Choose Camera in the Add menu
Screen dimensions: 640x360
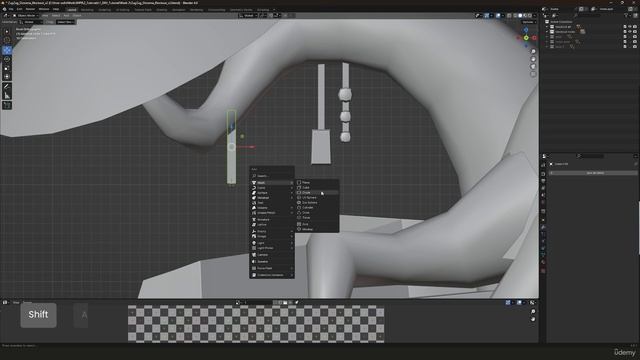point(272,255)
